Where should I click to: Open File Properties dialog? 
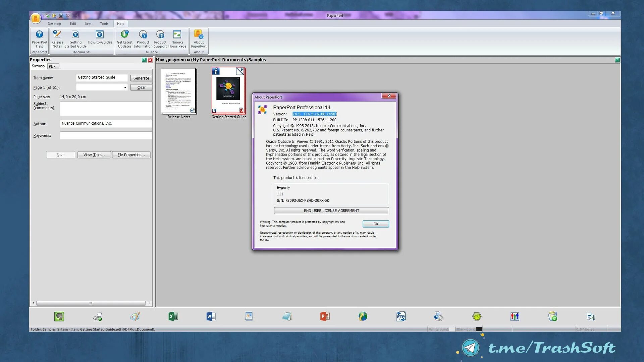[x=131, y=155]
